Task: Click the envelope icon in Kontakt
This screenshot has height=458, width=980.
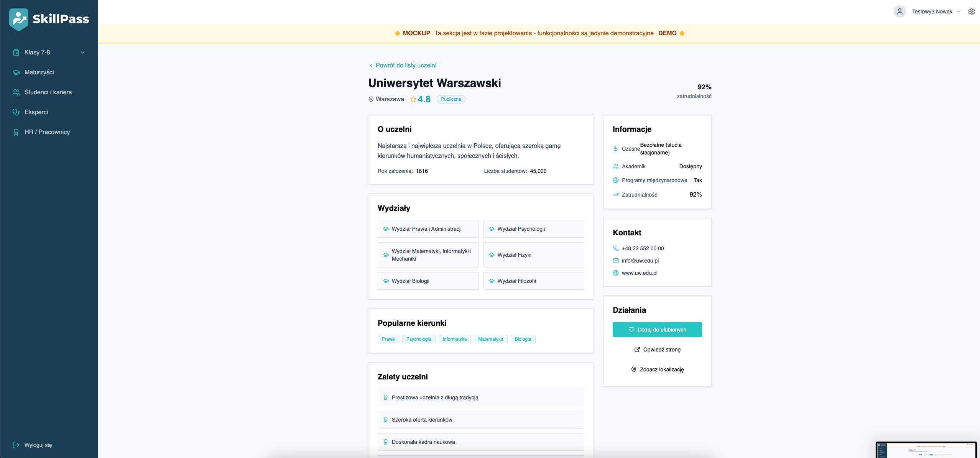Action: pyautogui.click(x=616, y=261)
